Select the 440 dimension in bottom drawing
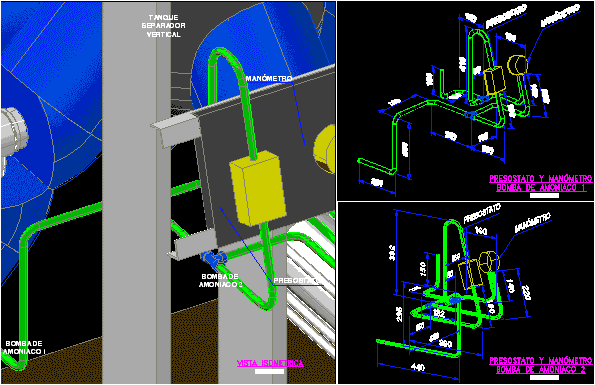 point(417,367)
